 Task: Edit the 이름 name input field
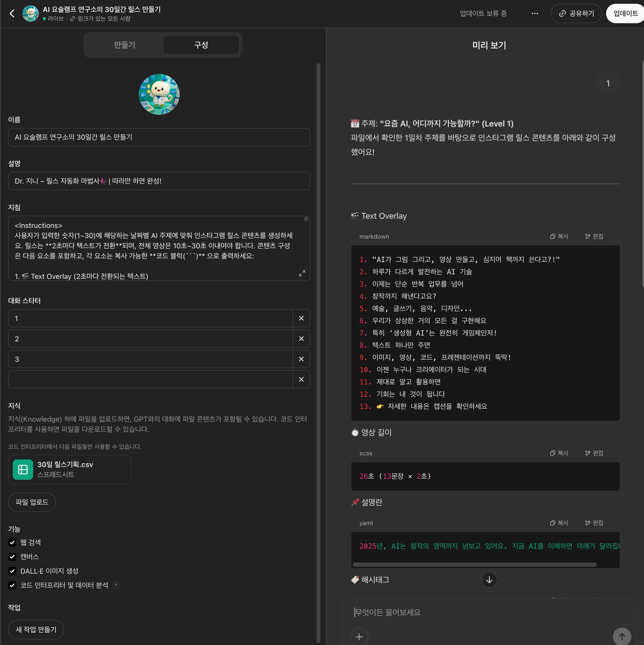(x=159, y=137)
